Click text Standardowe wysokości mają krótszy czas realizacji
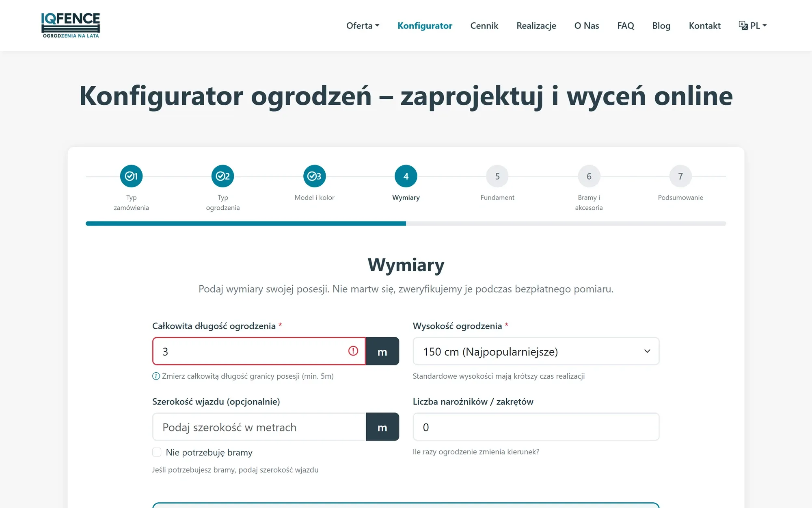Image resolution: width=812 pixels, height=508 pixels. pyautogui.click(x=499, y=376)
